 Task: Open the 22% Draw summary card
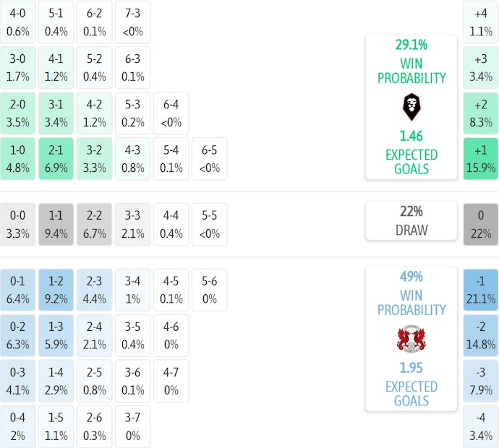[411, 221]
